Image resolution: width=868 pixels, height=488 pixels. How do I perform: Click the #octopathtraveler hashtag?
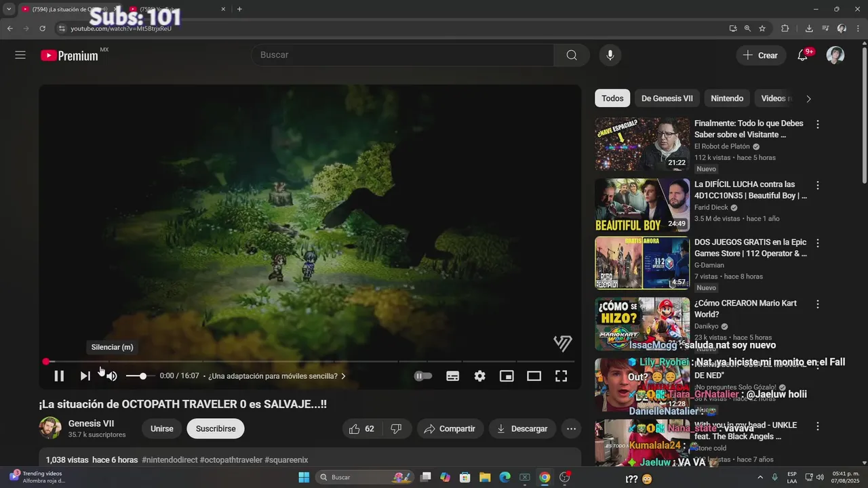tap(231, 460)
